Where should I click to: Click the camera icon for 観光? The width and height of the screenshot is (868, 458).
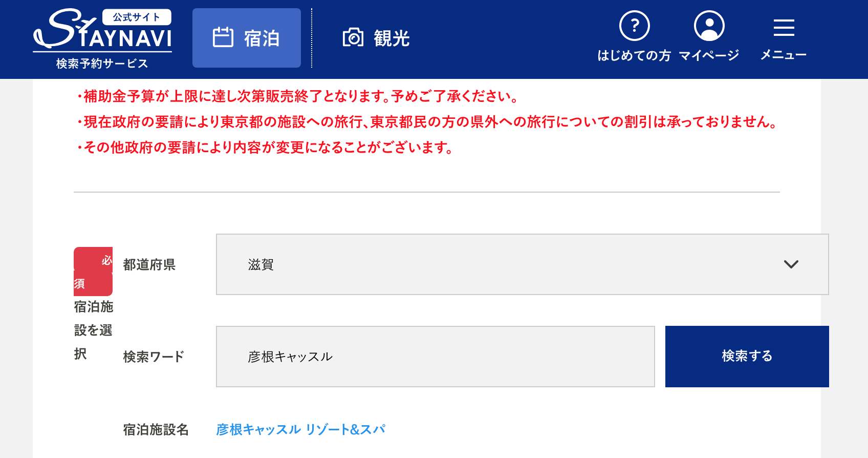coord(353,37)
